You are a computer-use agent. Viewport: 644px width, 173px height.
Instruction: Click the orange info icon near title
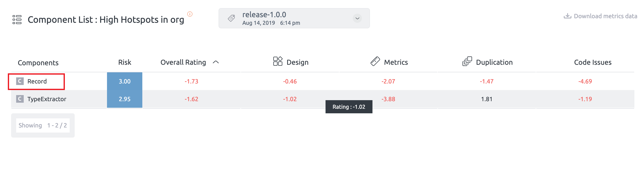(x=190, y=14)
